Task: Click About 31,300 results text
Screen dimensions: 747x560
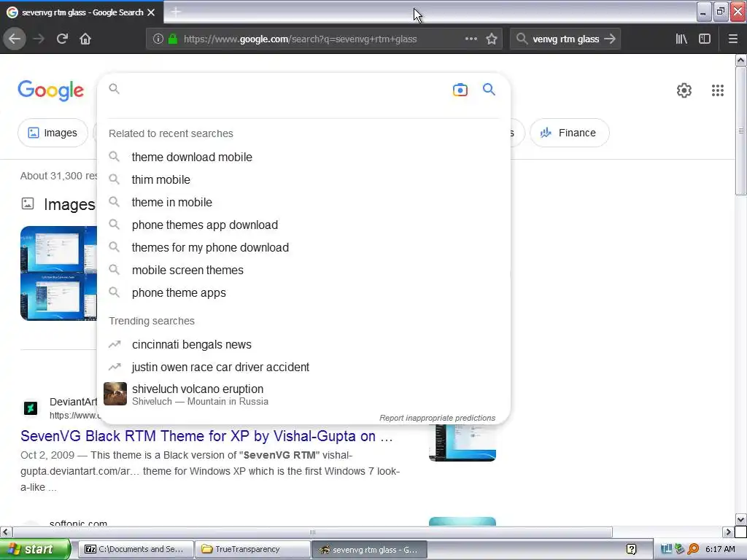Action: click(58, 176)
